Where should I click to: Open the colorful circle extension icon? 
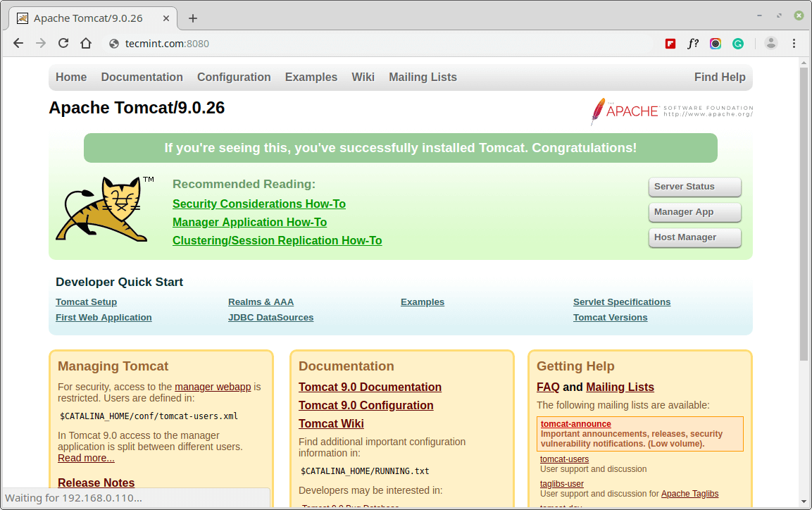point(715,44)
